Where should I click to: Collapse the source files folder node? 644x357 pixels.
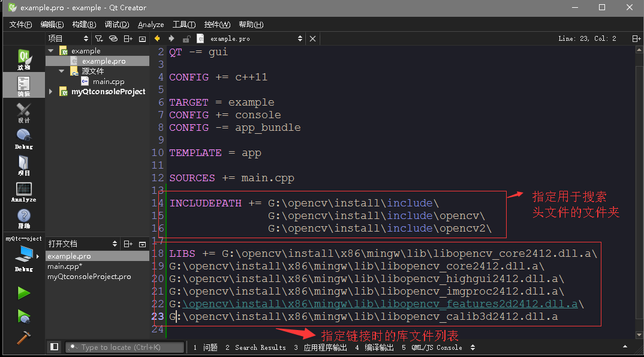coord(62,71)
